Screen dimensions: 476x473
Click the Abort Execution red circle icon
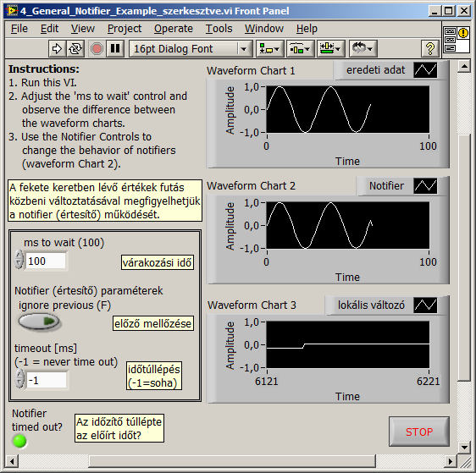[x=97, y=48]
